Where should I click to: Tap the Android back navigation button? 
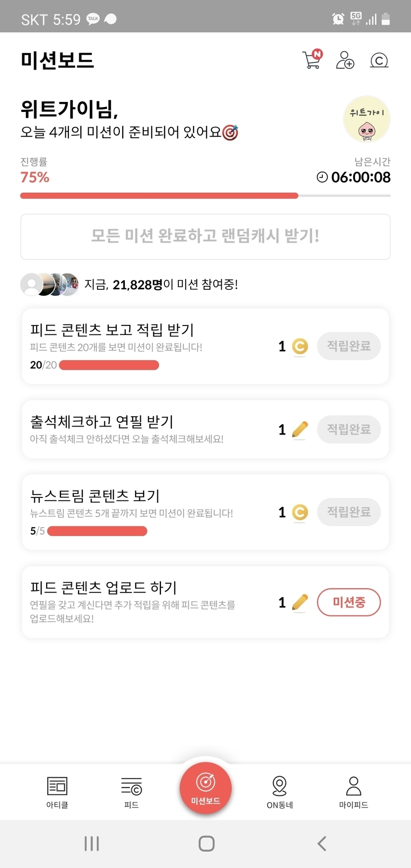pyautogui.click(x=322, y=843)
